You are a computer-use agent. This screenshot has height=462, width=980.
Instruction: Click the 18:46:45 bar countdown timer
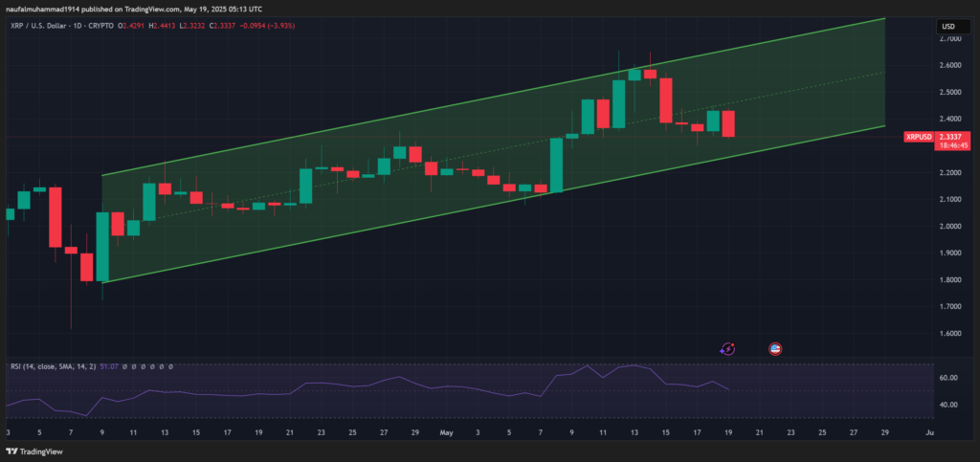(x=953, y=145)
